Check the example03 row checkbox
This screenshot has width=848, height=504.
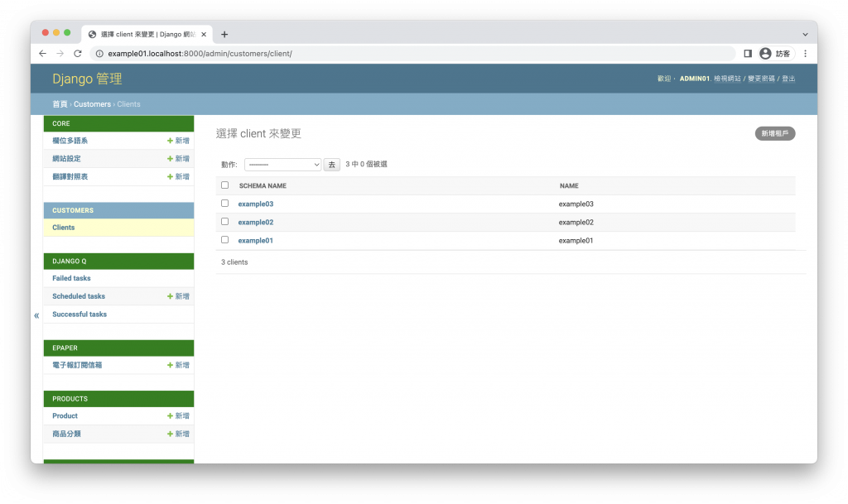pyautogui.click(x=225, y=204)
